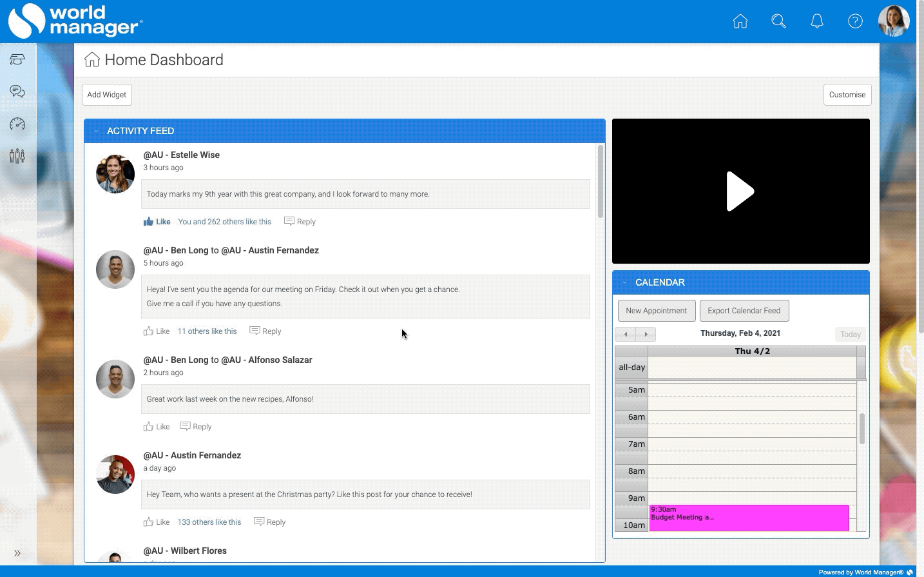Like Ben Long's post to Alfonso Salazar
This screenshot has height=577, width=924.
point(157,427)
